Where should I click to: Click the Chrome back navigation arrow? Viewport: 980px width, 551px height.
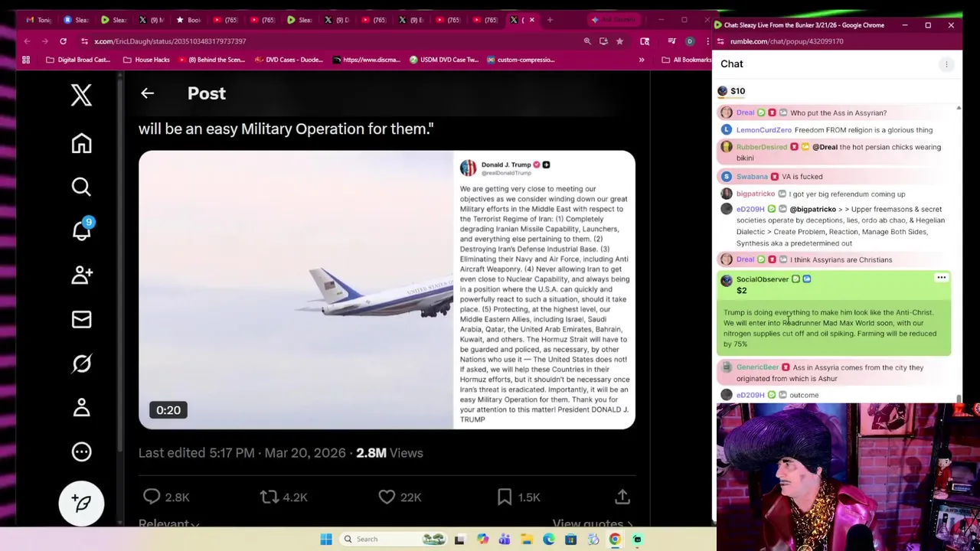27,41
